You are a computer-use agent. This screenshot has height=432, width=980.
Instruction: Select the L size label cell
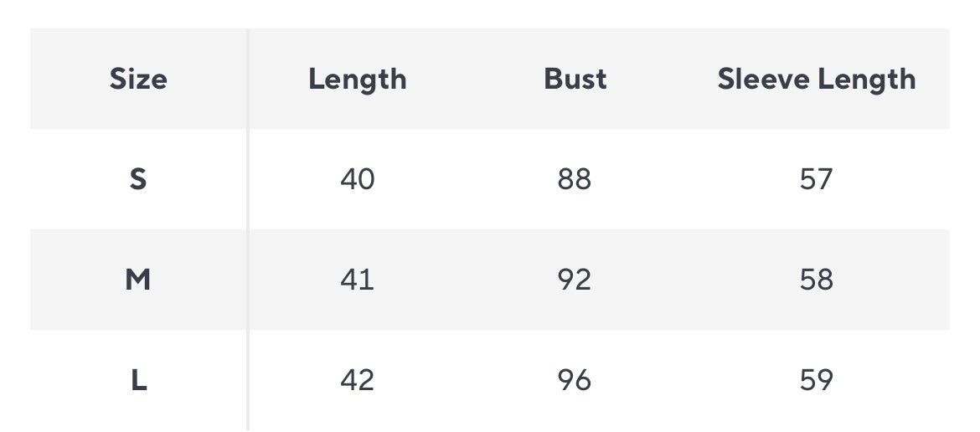[x=138, y=380]
